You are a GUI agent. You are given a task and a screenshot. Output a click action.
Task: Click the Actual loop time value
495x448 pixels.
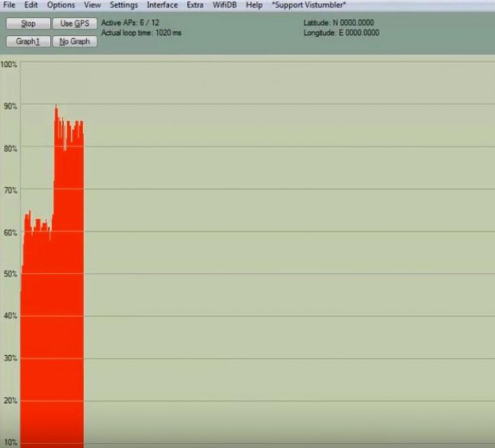click(x=141, y=33)
